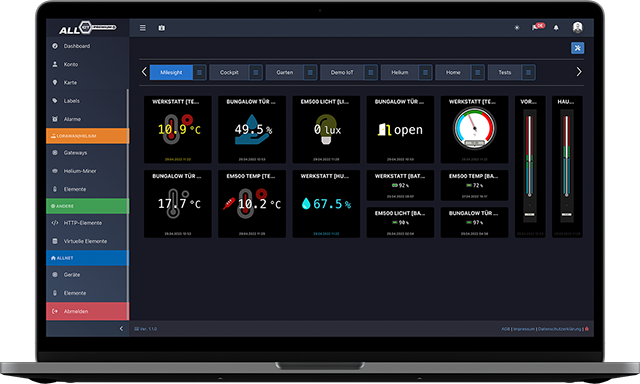Open the Home tab options menu

click(x=478, y=73)
